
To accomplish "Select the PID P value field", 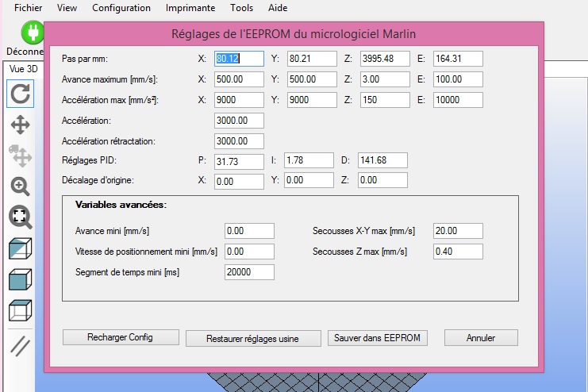I will (x=239, y=162).
